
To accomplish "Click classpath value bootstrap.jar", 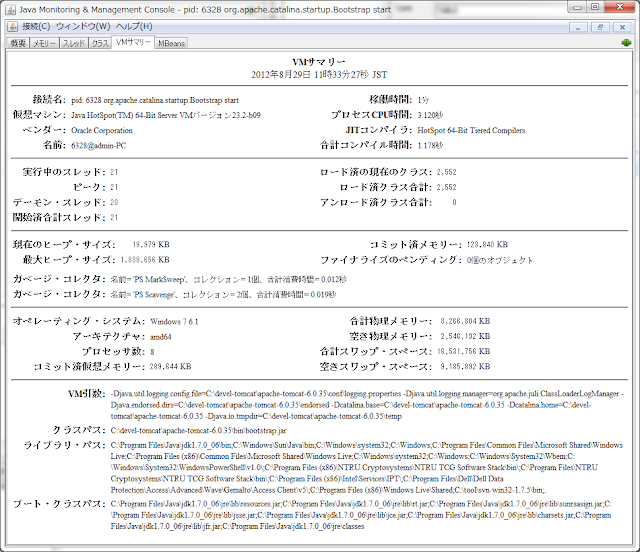I will tap(198, 431).
